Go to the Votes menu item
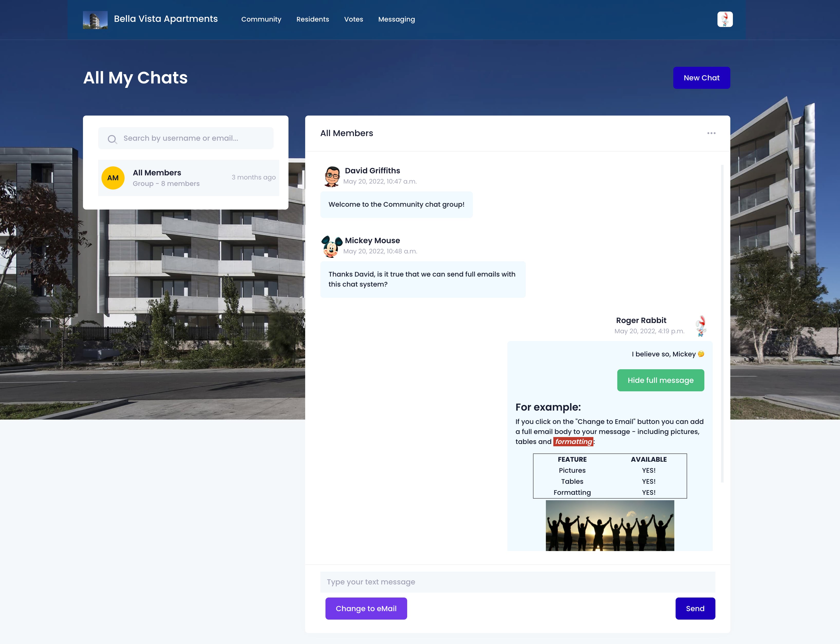The width and height of the screenshot is (840, 644). (353, 19)
